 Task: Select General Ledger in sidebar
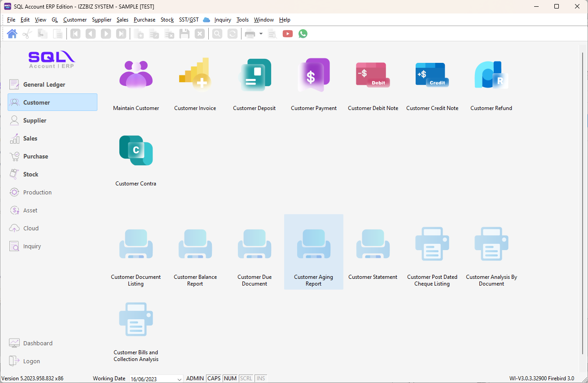point(53,84)
